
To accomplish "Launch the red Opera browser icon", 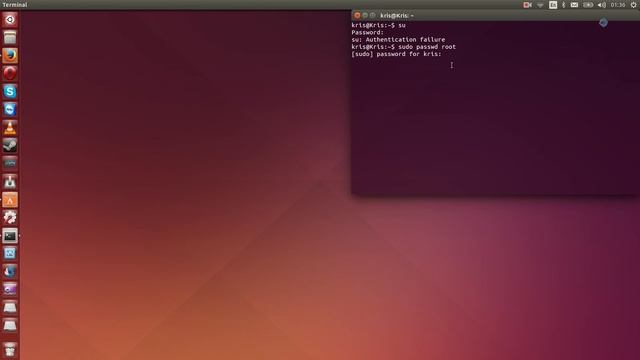I will [10, 73].
